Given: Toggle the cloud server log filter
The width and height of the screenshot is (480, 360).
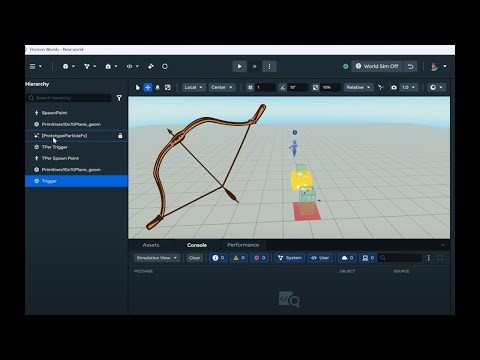Looking at the screenshot, I should tap(347, 258).
